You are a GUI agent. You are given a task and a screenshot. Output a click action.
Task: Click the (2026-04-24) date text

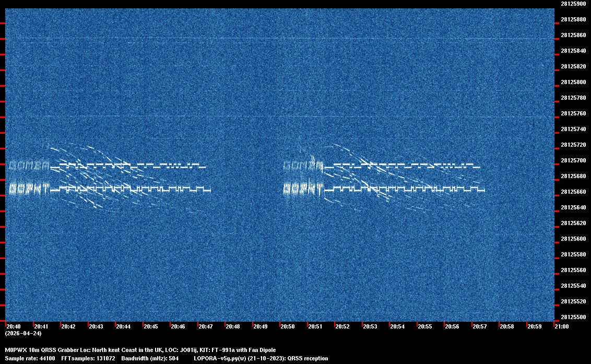[x=23, y=333]
